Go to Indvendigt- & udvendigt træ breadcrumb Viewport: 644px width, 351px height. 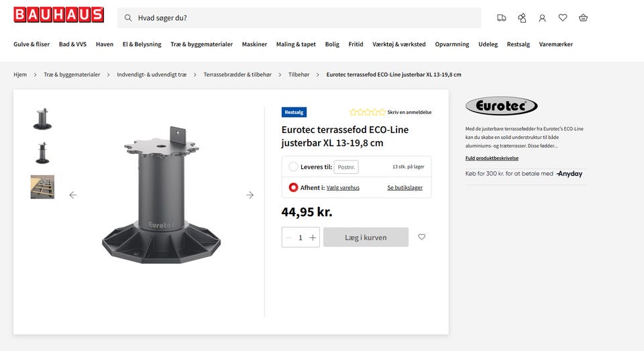tap(152, 74)
